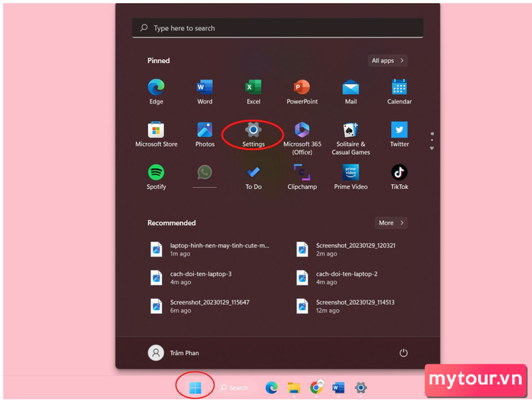This screenshot has height=404, width=532.
Task: Start PowerPoint from the Pinned grid
Action: coord(302,91)
